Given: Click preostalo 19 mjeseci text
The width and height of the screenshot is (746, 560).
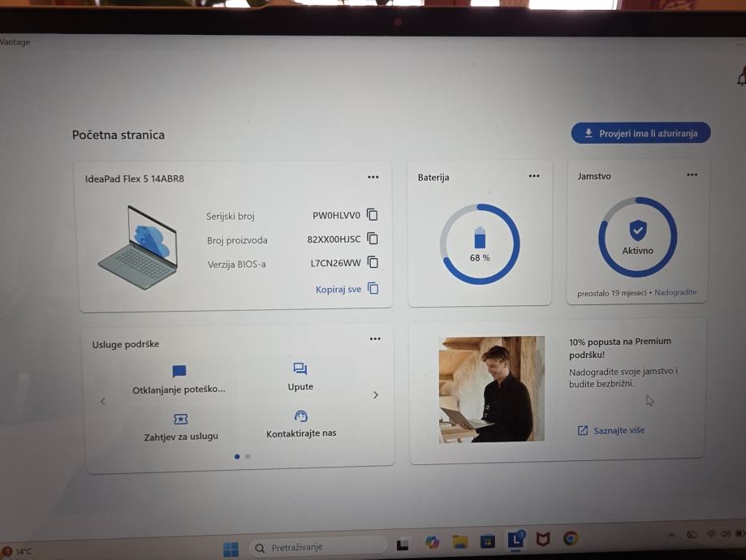Looking at the screenshot, I should pos(612,293).
